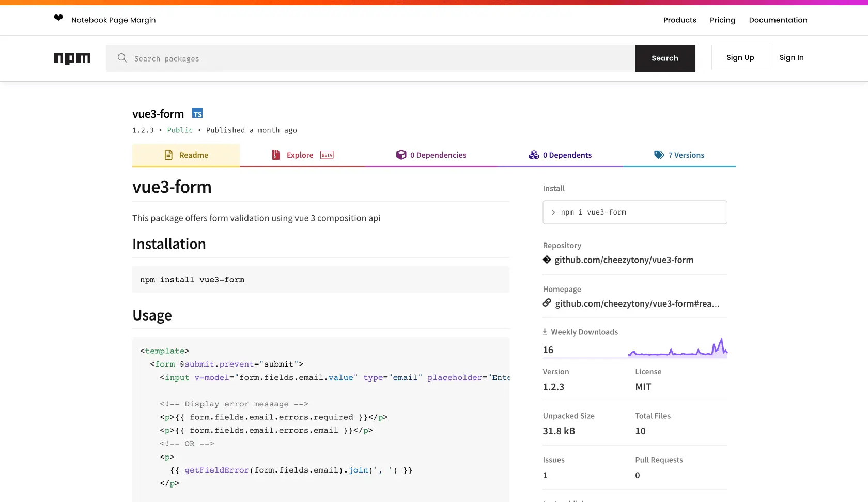Screen dimensions: 868x502
Task: Click the Versions tags icon
Action: point(659,155)
